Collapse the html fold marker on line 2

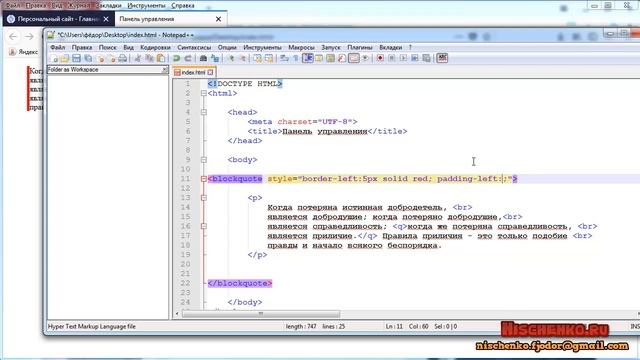pos(204,93)
